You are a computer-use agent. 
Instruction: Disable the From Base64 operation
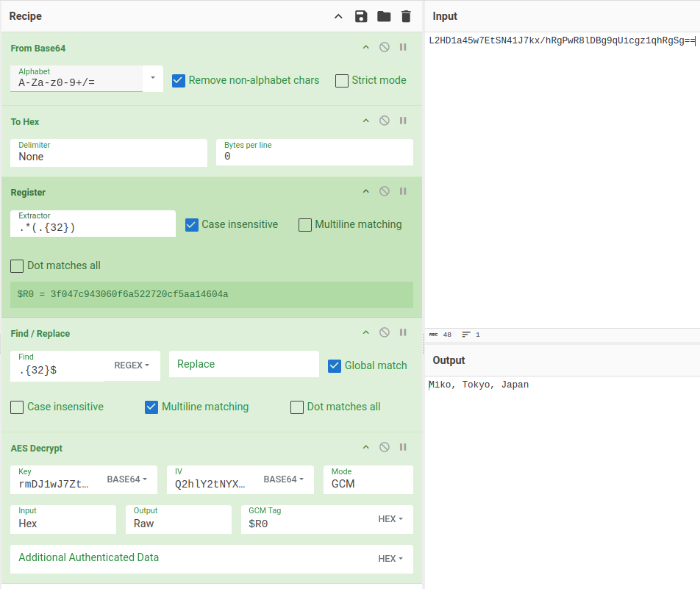point(384,47)
